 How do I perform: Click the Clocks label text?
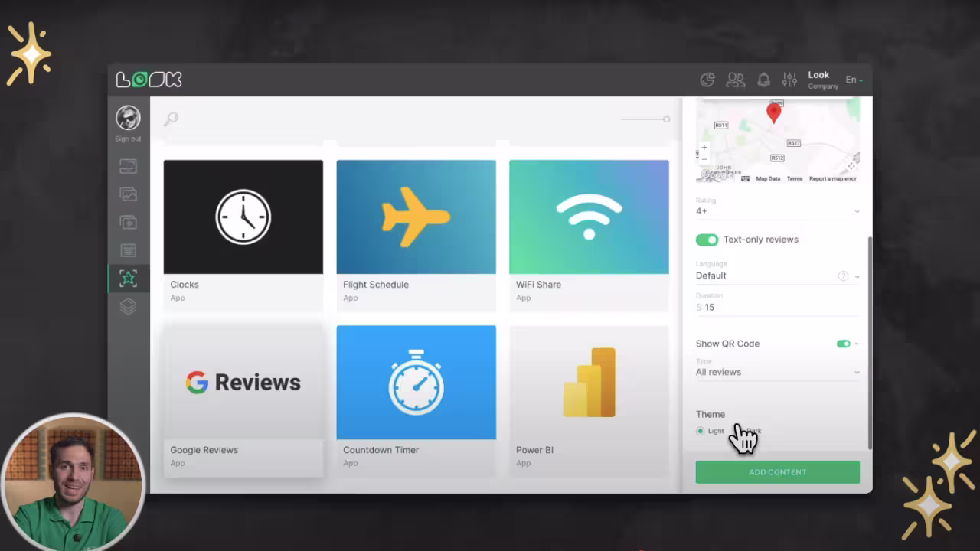point(185,285)
